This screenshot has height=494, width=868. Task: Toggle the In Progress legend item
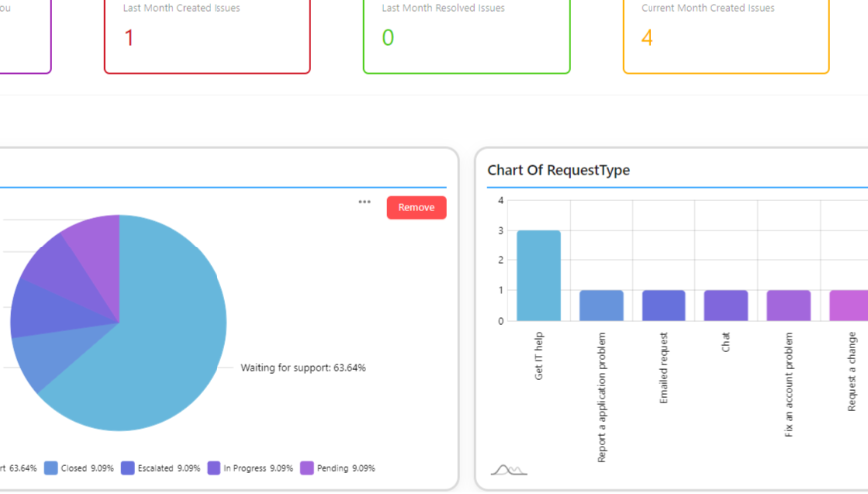coord(250,468)
